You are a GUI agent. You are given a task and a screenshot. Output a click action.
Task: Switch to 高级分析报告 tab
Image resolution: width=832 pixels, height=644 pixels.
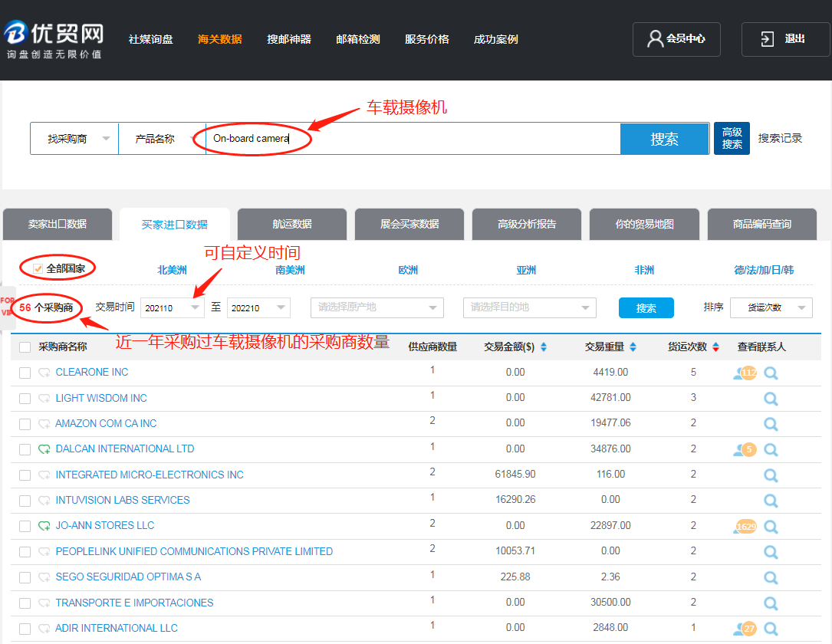click(527, 225)
